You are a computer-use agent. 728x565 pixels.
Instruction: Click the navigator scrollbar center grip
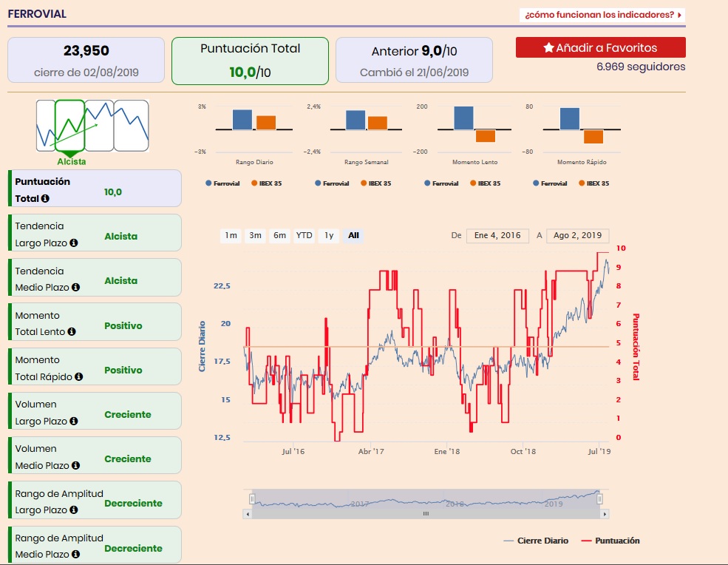click(x=426, y=514)
